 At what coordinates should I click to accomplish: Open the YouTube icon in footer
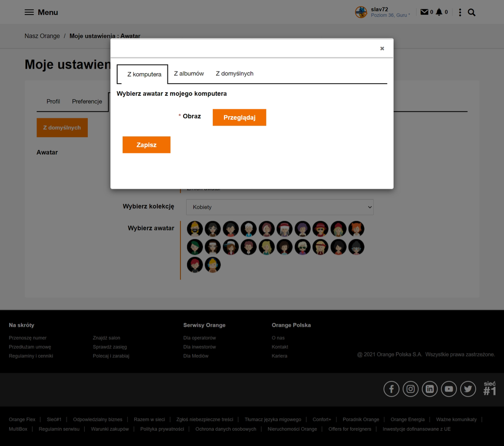click(449, 389)
